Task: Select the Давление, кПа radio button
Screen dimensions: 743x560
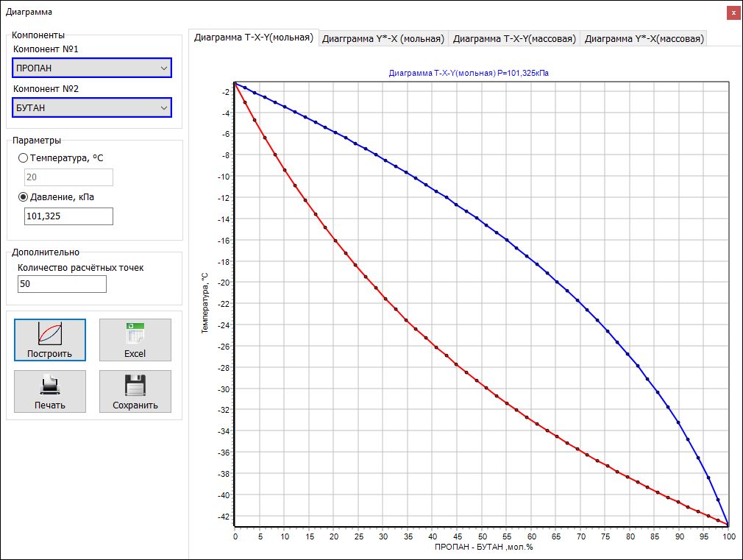Action: 24,197
